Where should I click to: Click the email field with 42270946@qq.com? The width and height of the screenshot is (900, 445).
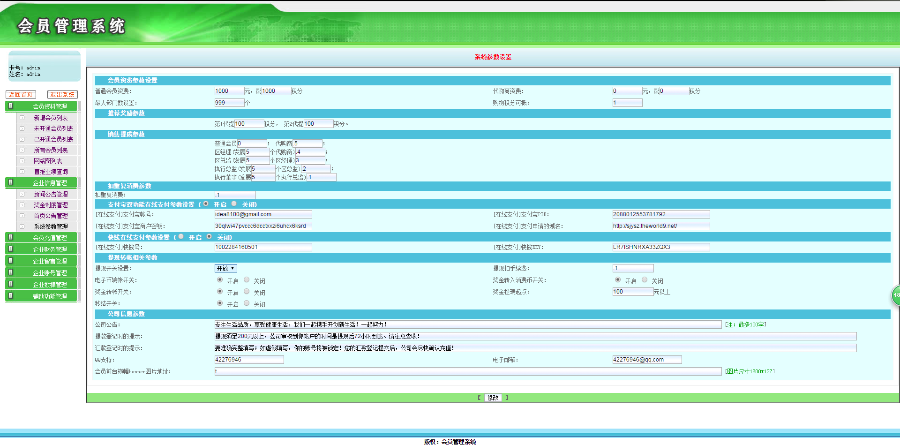pyautogui.click(x=647, y=359)
